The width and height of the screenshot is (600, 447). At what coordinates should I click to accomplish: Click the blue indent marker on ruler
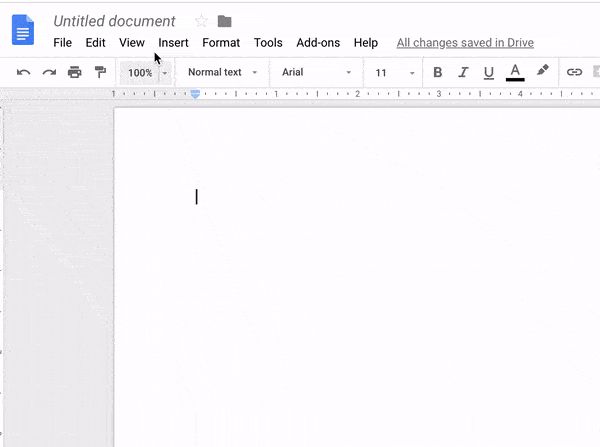click(196, 94)
